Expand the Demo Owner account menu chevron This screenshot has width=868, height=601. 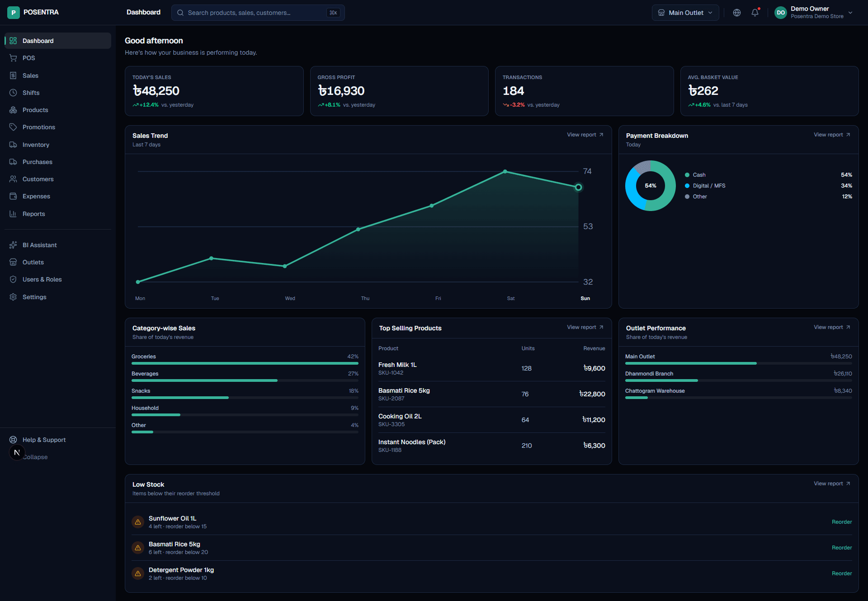click(850, 13)
